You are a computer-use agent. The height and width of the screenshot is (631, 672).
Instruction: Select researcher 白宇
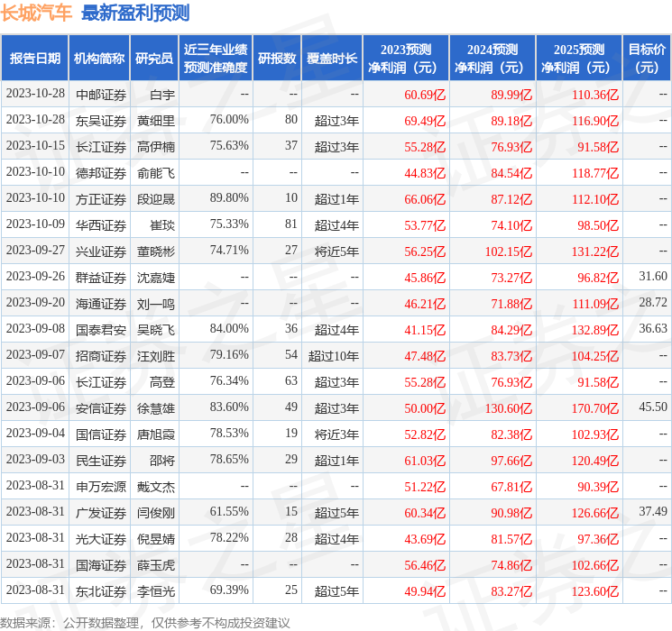pyautogui.click(x=162, y=95)
